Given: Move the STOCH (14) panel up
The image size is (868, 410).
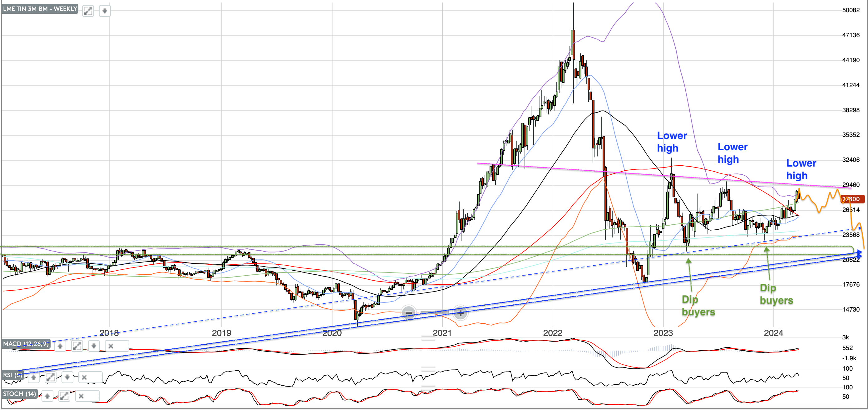Looking at the screenshot, I should [x=47, y=396].
